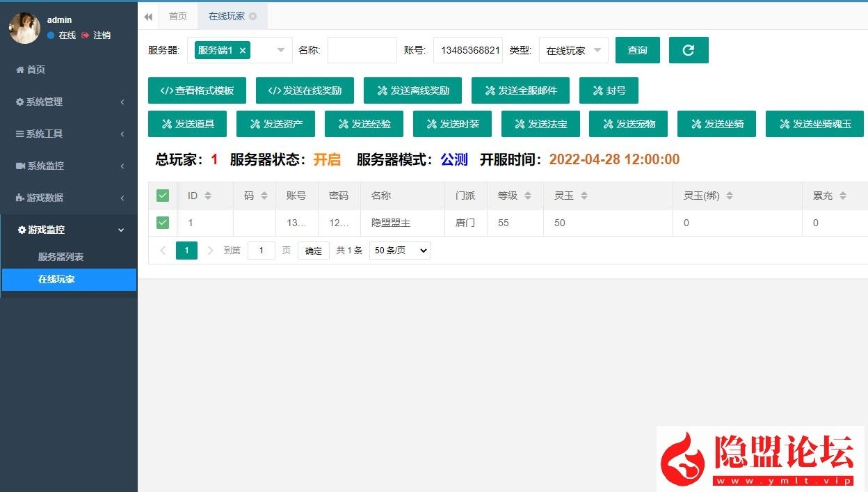Click the 系统工具 list icon
Image resolution: width=868 pixels, height=492 pixels.
click(x=19, y=134)
